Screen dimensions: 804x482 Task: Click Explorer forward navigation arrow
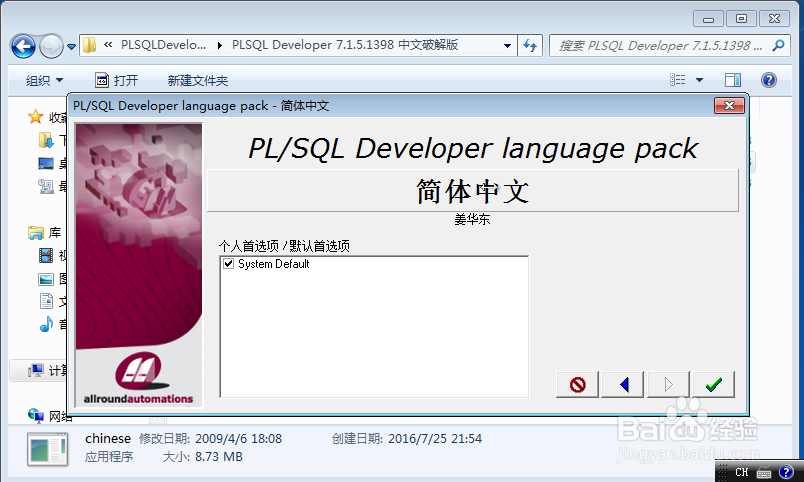[51, 47]
